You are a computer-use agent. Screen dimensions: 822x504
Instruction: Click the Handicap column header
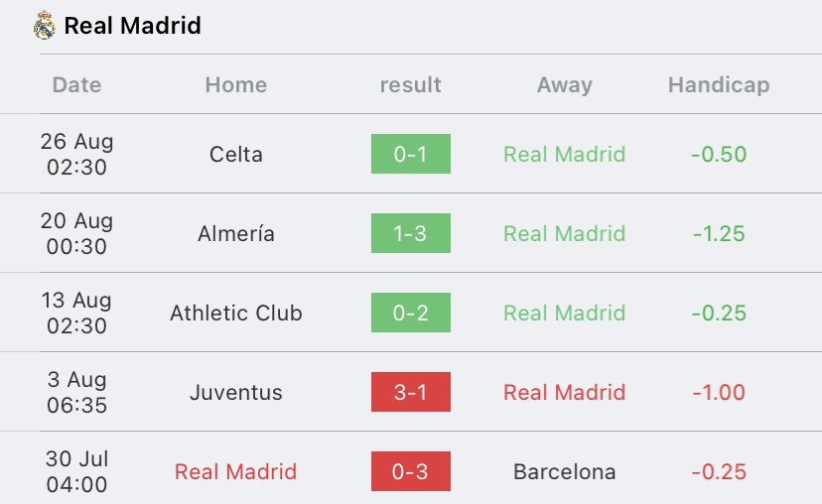click(x=719, y=85)
